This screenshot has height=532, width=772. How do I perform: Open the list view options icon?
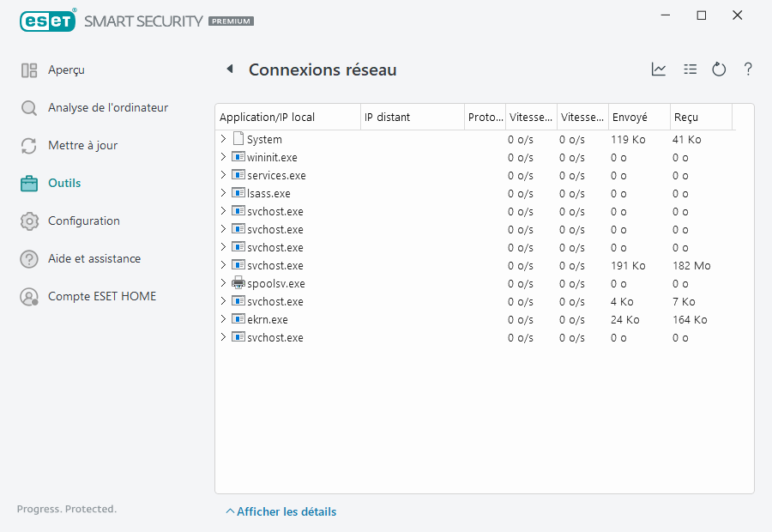pos(690,70)
